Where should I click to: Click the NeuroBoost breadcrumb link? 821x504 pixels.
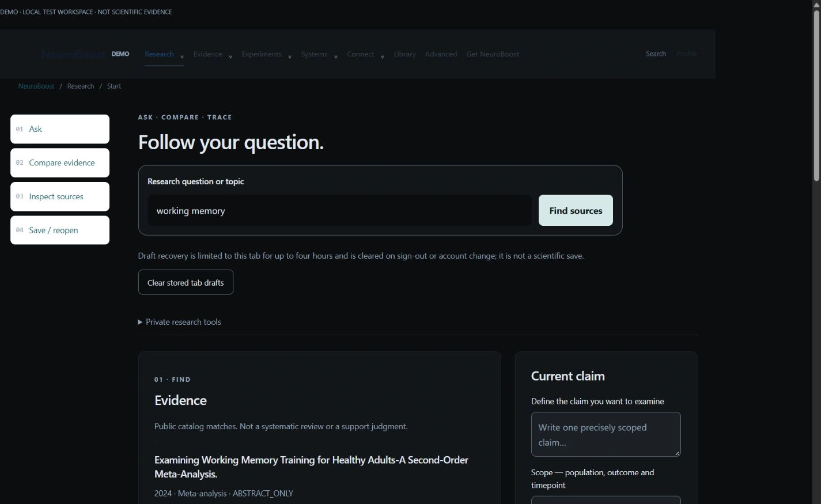pyautogui.click(x=36, y=86)
